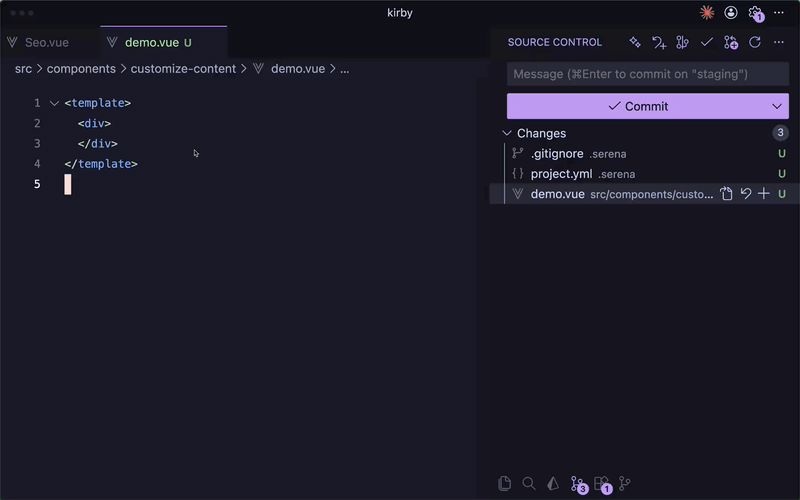Click the branch icon beside .gitignore

[x=518, y=153]
